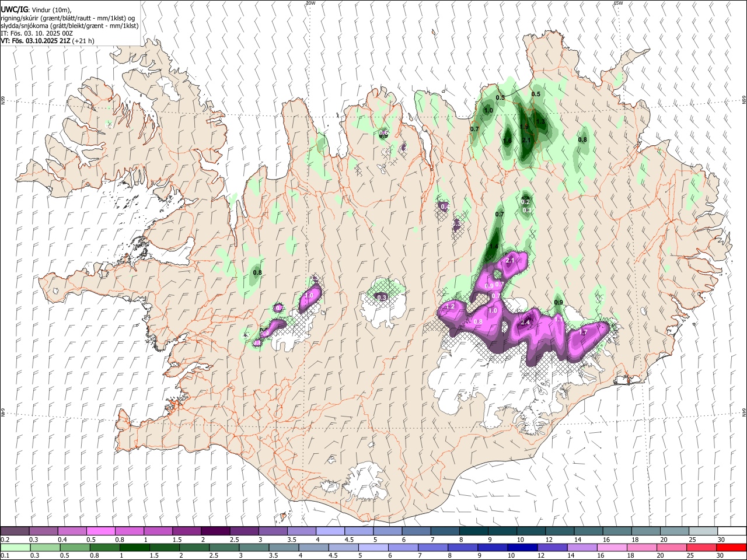The height and width of the screenshot is (560, 747).
Task: Click the 'VT: Fös. 03.10.2025 21Z (+21 h)' line
Action: (x=47, y=41)
